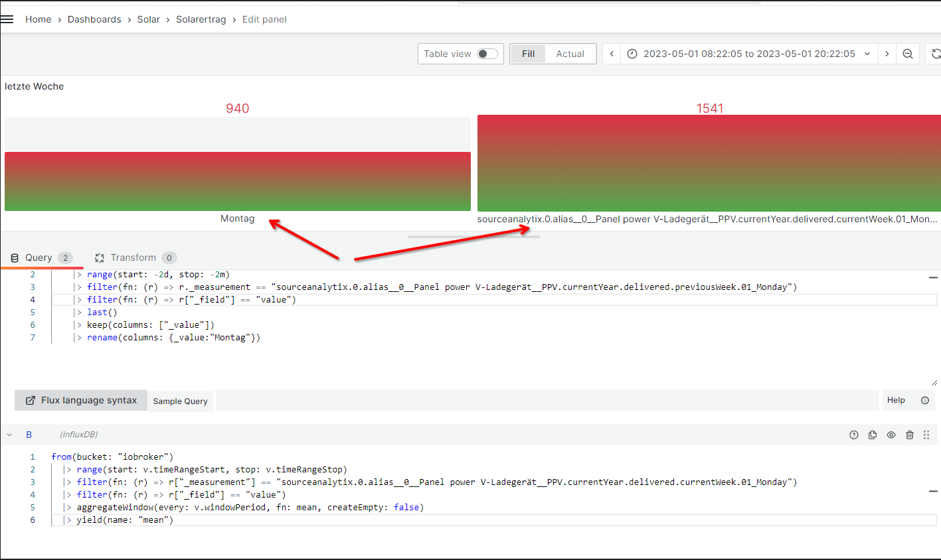Screen dimensions: 941x560
Task: Select Fill panel sizing option
Action: click(528, 54)
